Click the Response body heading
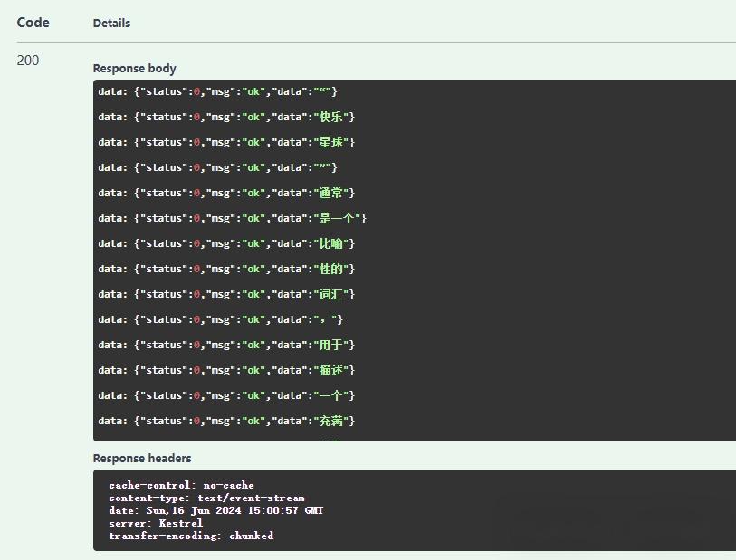This screenshot has height=560, width=736. 134,68
